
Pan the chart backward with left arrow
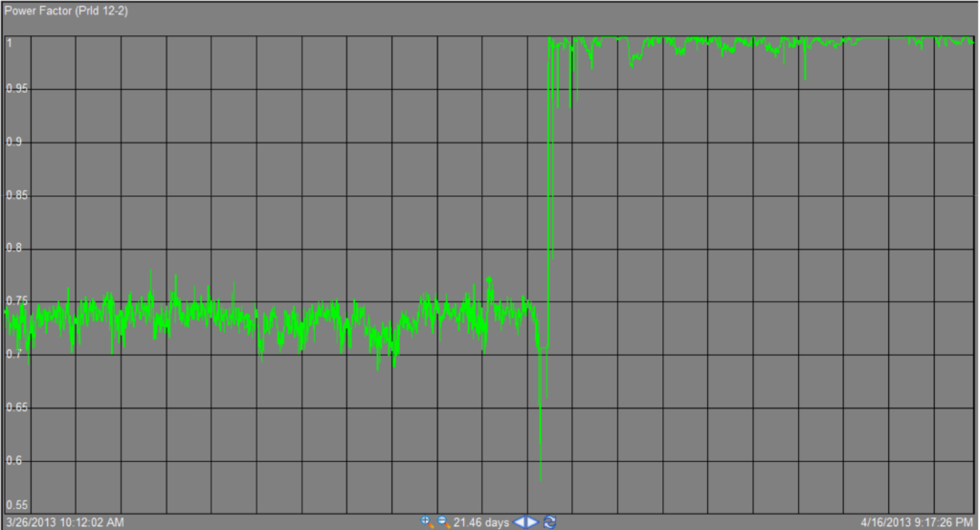(520, 521)
